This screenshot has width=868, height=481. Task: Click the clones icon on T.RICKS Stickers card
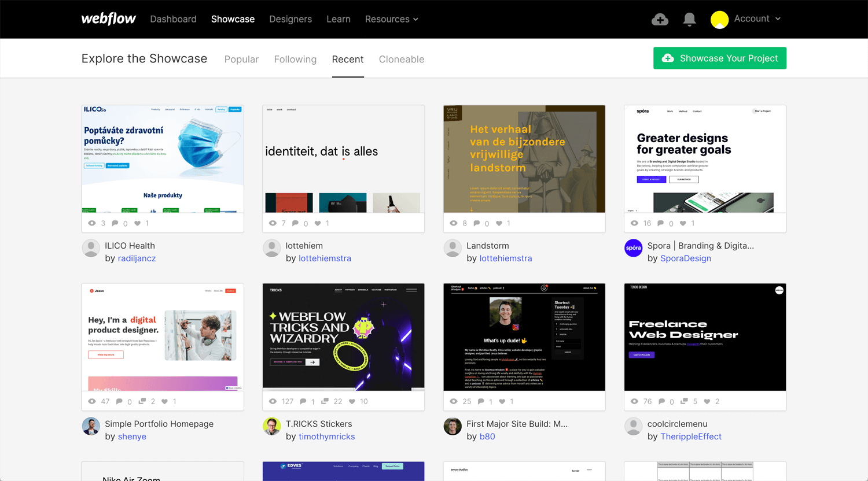pos(325,401)
